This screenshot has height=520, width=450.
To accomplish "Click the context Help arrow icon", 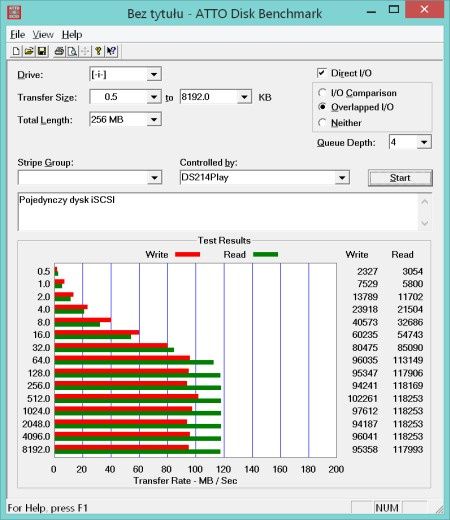I will pyautogui.click(x=111, y=51).
